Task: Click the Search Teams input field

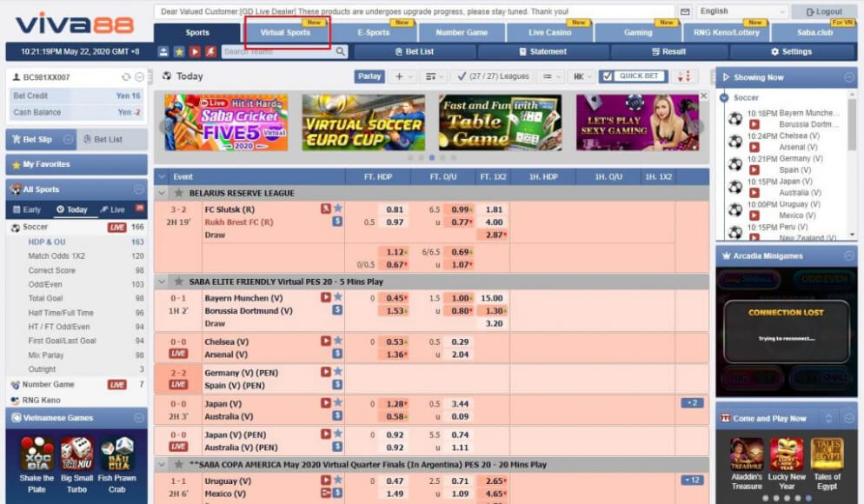Action: (278, 52)
